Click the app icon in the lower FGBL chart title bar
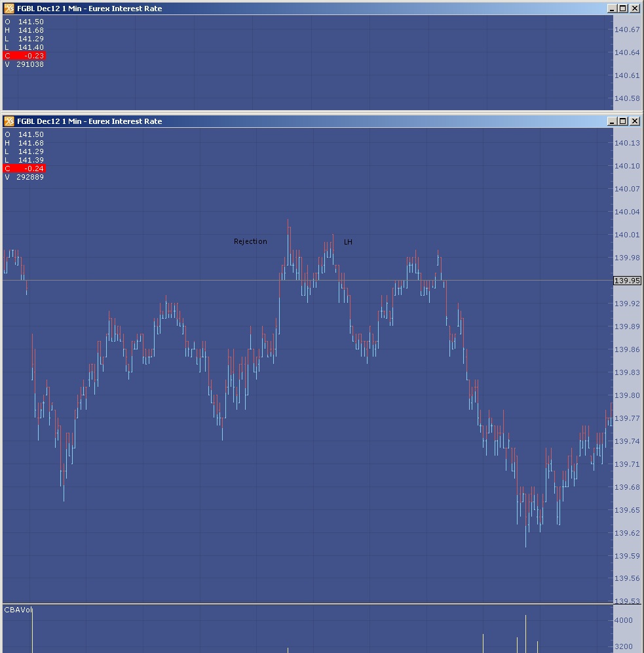The width and height of the screenshot is (644, 653). pyautogui.click(x=9, y=121)
